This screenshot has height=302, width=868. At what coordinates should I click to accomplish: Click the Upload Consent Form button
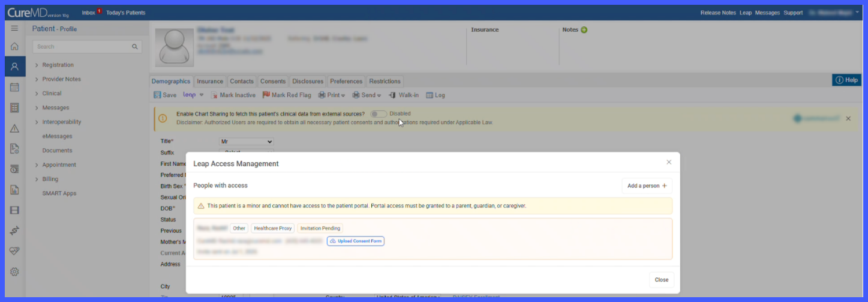(x=356, y=241)
